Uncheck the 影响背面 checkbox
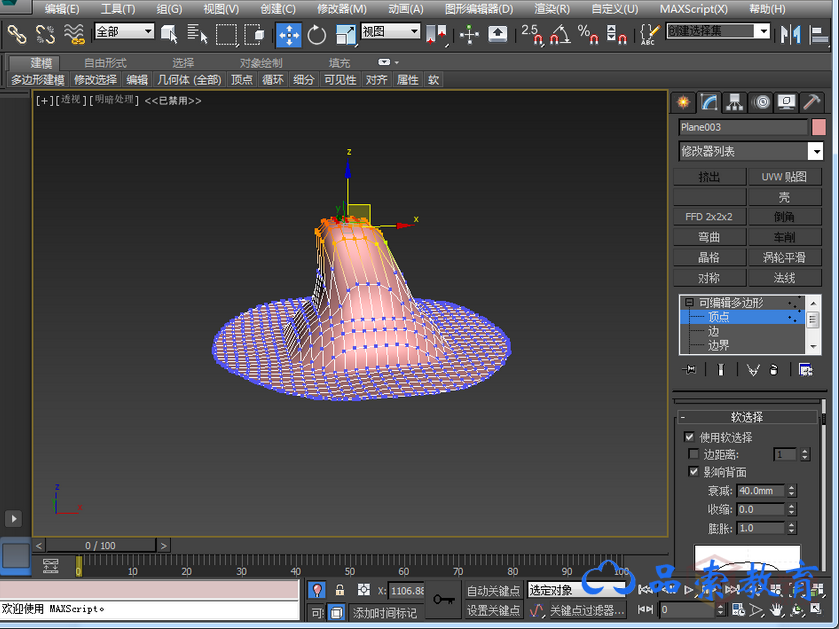Image resolution: width=839 pixels, height=629 pixels. pos(694,472)
